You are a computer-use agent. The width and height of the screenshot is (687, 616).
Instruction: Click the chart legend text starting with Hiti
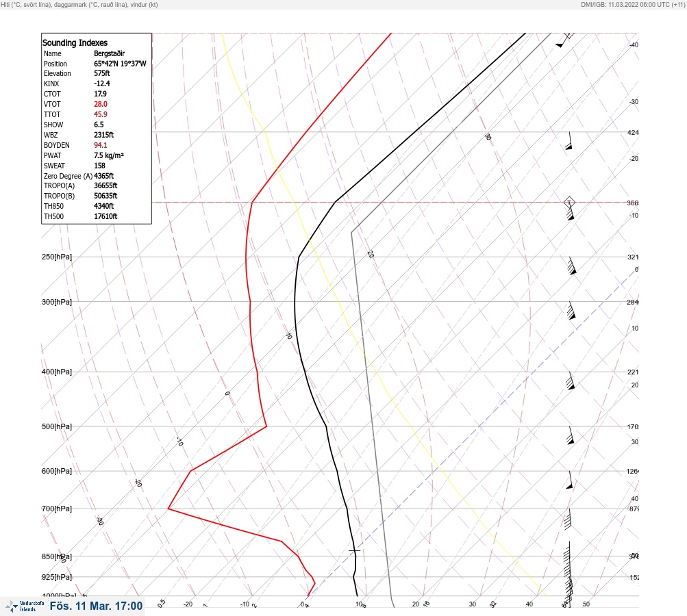79,4
